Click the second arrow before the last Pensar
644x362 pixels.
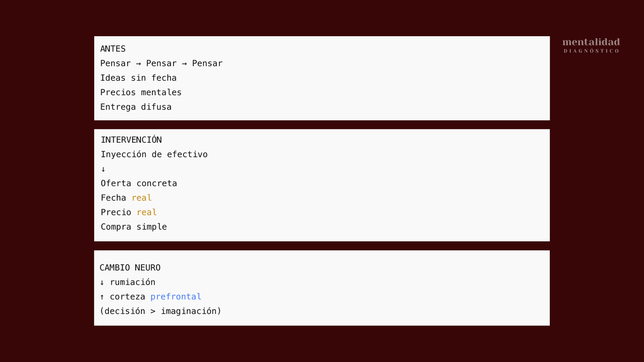[184, 64]
